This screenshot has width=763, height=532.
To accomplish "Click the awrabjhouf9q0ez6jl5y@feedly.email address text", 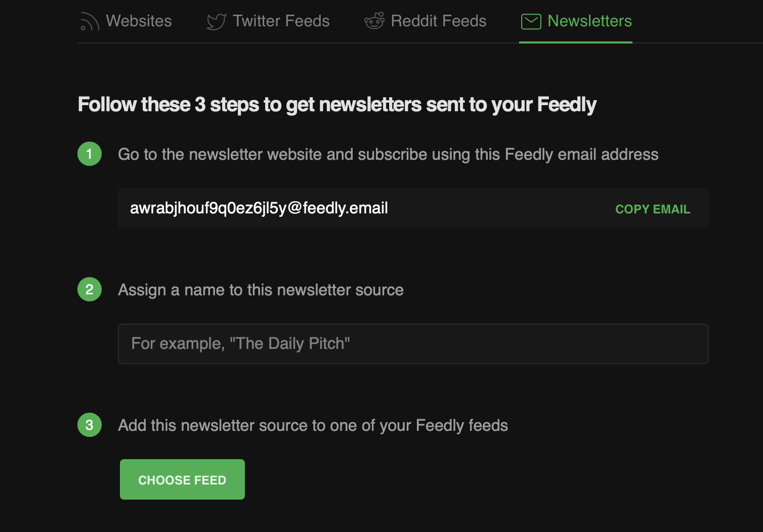I will point(259,208).
